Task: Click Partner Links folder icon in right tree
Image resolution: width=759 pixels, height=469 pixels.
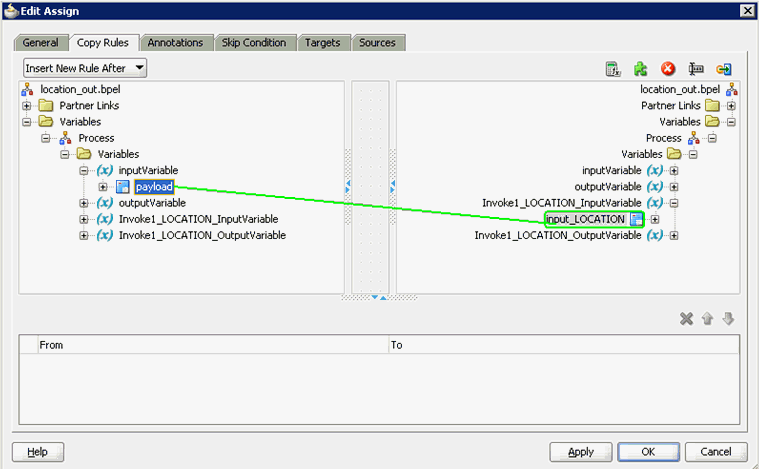Action: coord(713,105)
